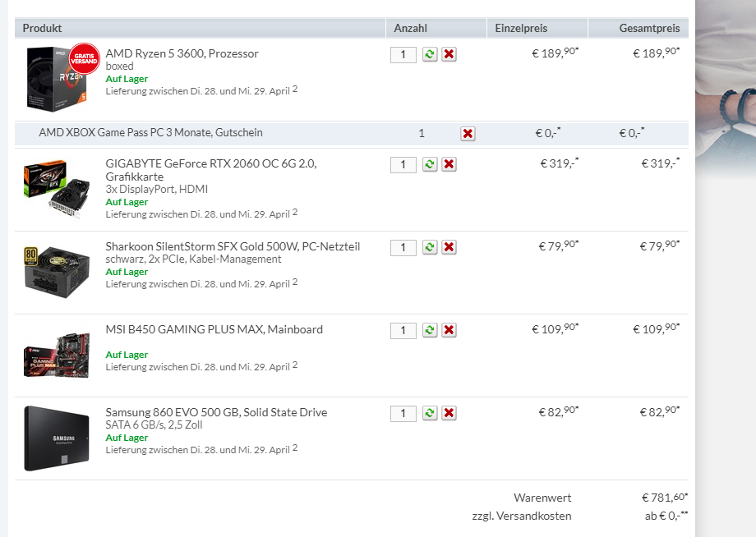Open MSI B450 GAMING PLUS MAX page
756x537 pixels.
[214, 329]
